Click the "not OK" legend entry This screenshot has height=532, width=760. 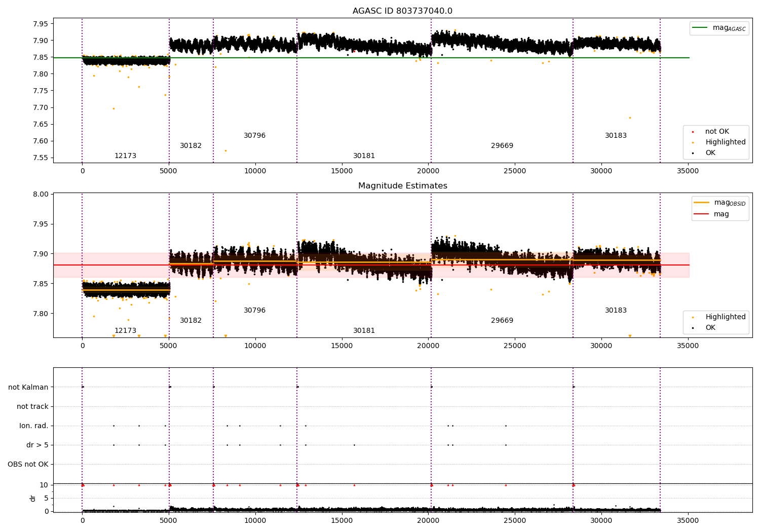pyautogui.click(x=717, y=132)
